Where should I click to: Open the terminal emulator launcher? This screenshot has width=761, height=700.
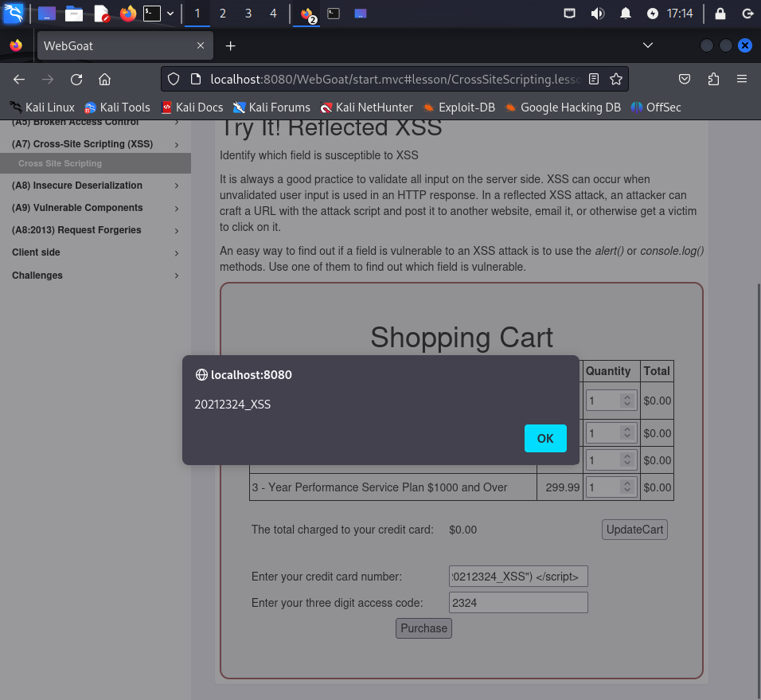tap(152, 13)
